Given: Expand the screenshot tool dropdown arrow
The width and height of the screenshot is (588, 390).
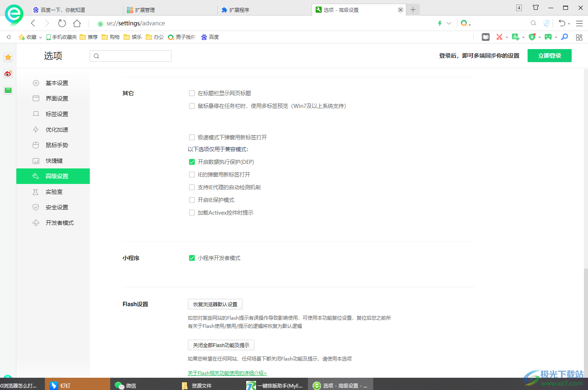Looking at the screenshot, I should (x=507, y=37).
